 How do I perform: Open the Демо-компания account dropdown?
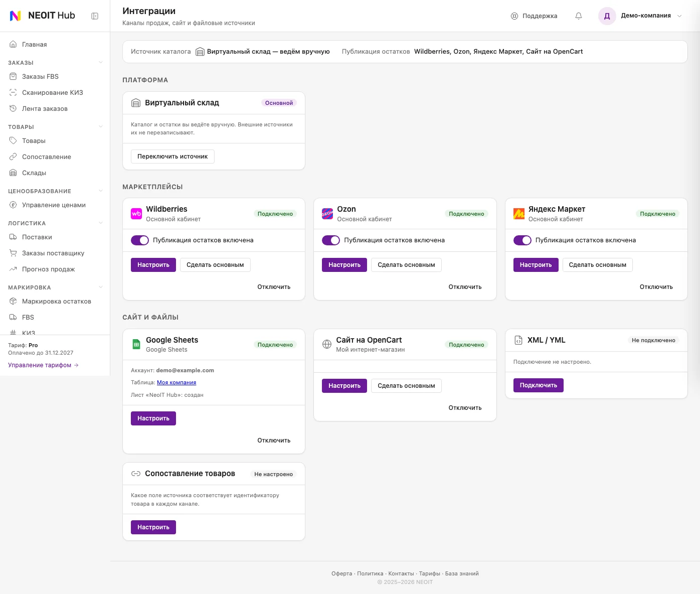coord(679,16)
